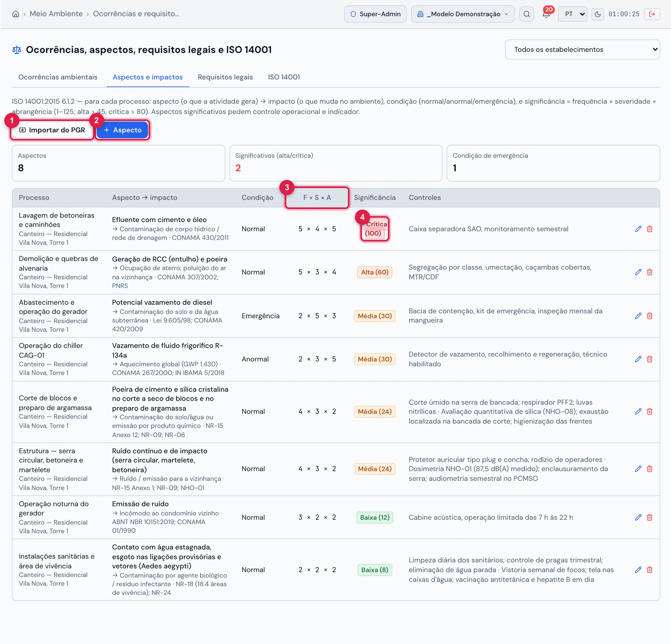Click the Significância column header
This screenshot has height=644, width=671.
click(374, 197)
